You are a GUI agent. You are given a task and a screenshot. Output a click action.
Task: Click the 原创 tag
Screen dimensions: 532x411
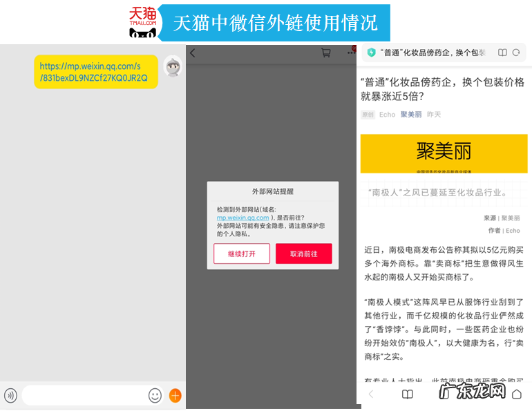[368, 115]
